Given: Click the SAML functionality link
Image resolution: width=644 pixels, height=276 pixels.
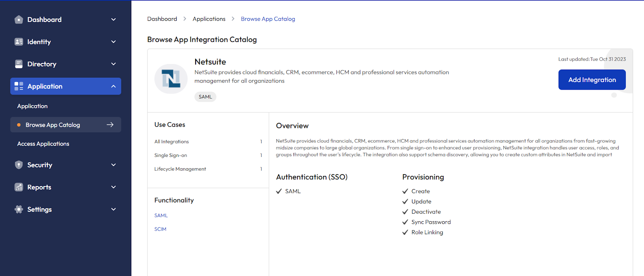Looking at the screenshot, I should click(161, 216).
